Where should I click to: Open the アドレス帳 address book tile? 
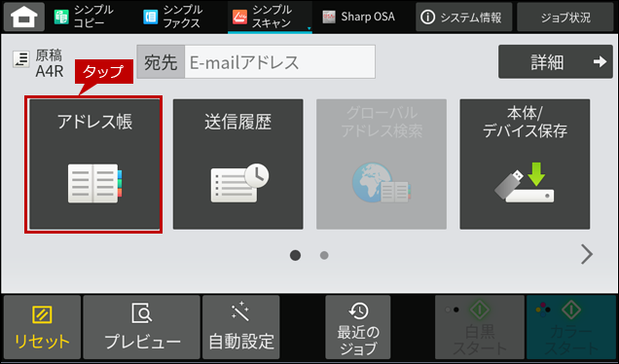click(94, 164)
